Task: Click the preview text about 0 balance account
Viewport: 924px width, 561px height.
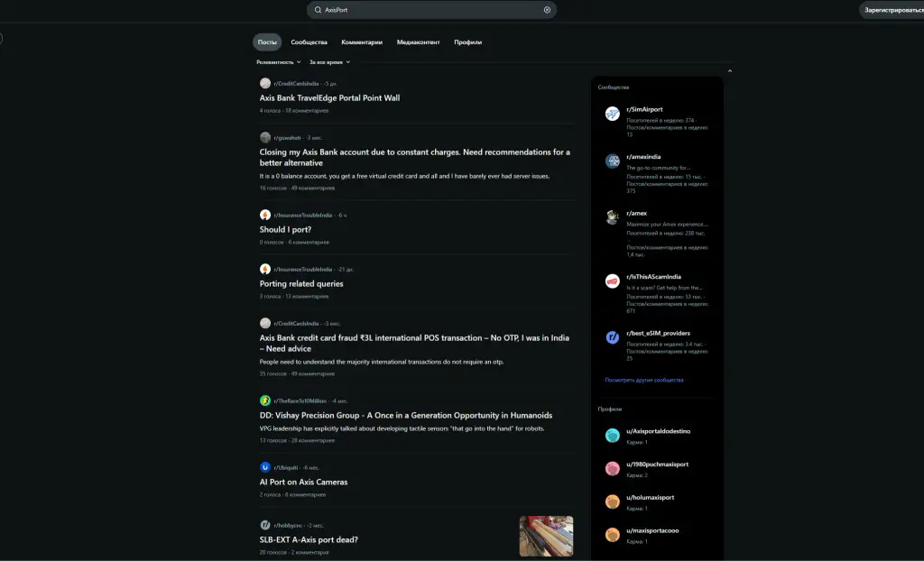Action: pyautogui.click(x=404, y=176)
